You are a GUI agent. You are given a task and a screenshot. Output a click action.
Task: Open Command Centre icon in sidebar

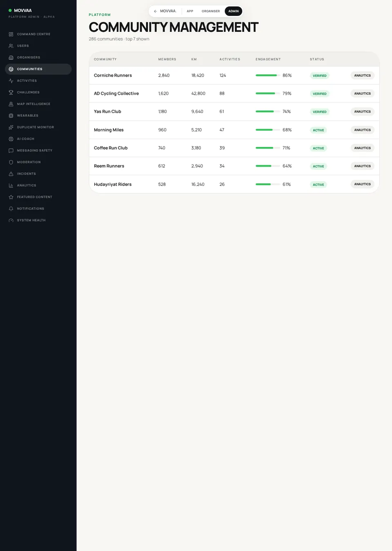tap(11, 34)
